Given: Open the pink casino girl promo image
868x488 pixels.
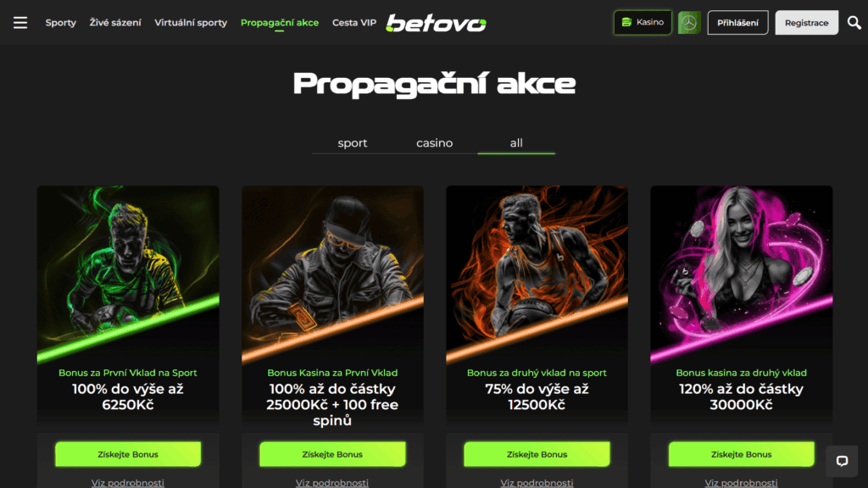Looking at the screenshot, I should [x=741, y=274].
